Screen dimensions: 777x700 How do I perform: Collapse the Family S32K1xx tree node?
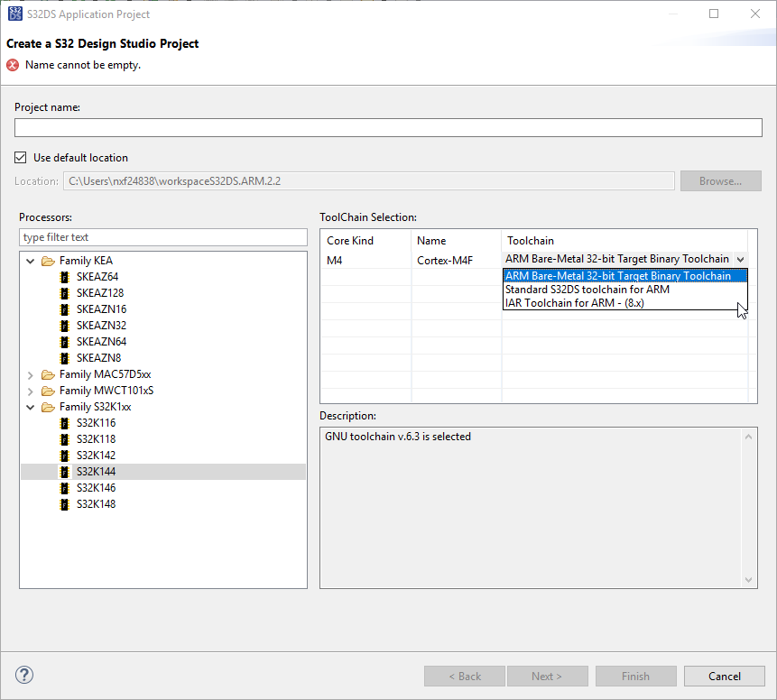click(30, 407)
